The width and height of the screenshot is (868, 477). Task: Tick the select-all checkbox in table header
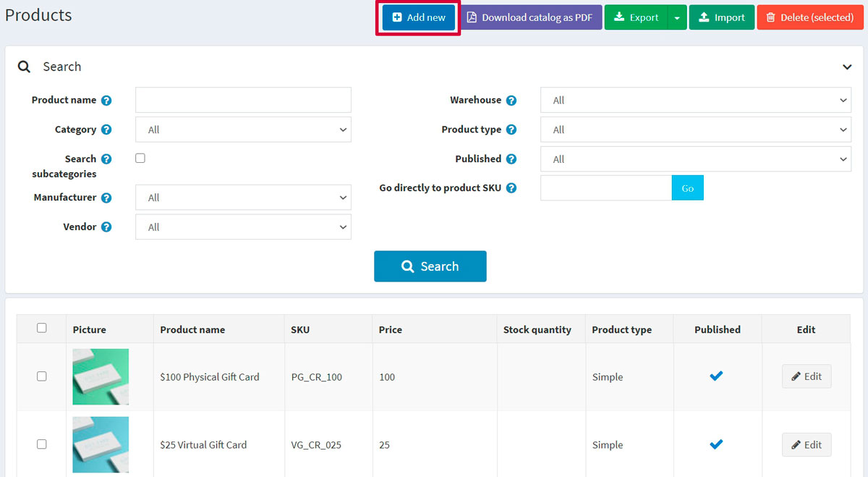(x=41, y=328)
